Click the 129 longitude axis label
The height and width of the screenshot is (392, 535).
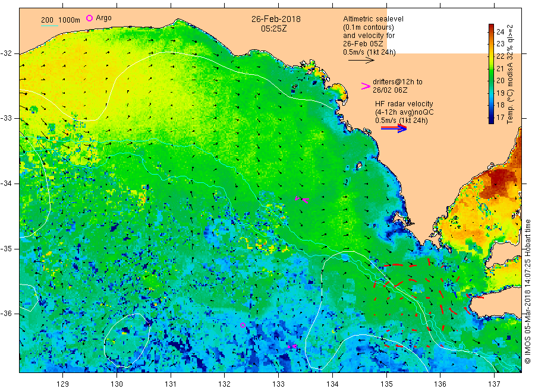coord(63,384)
